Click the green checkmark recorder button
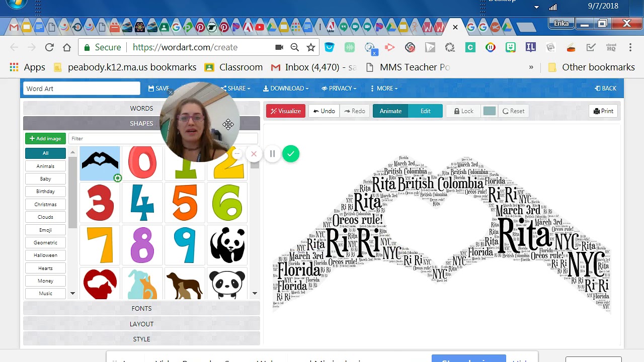Screen dimensions: 644x362 pos(291,154)
